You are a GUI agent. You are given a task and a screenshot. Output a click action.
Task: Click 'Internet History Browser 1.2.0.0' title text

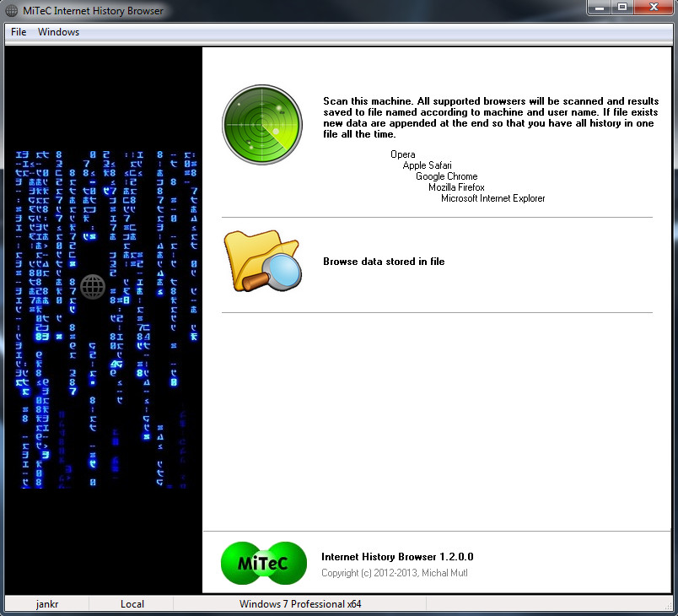397,557
